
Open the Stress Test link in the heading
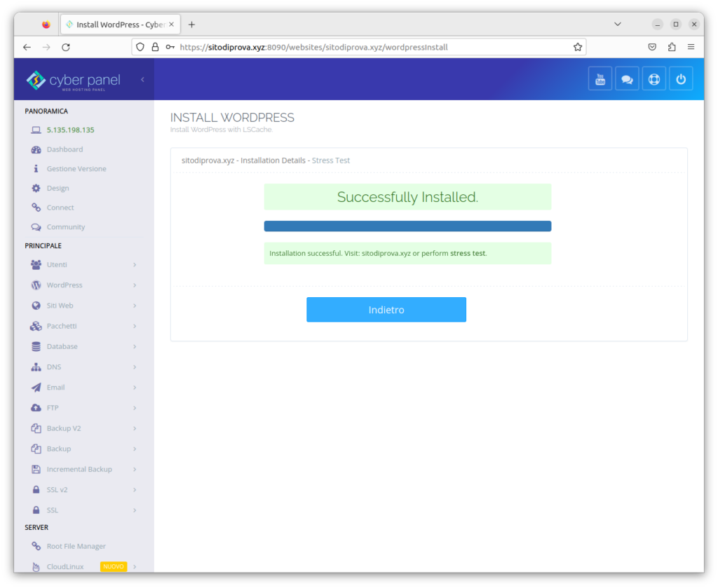pyautogui.click(x=331, y=160)
